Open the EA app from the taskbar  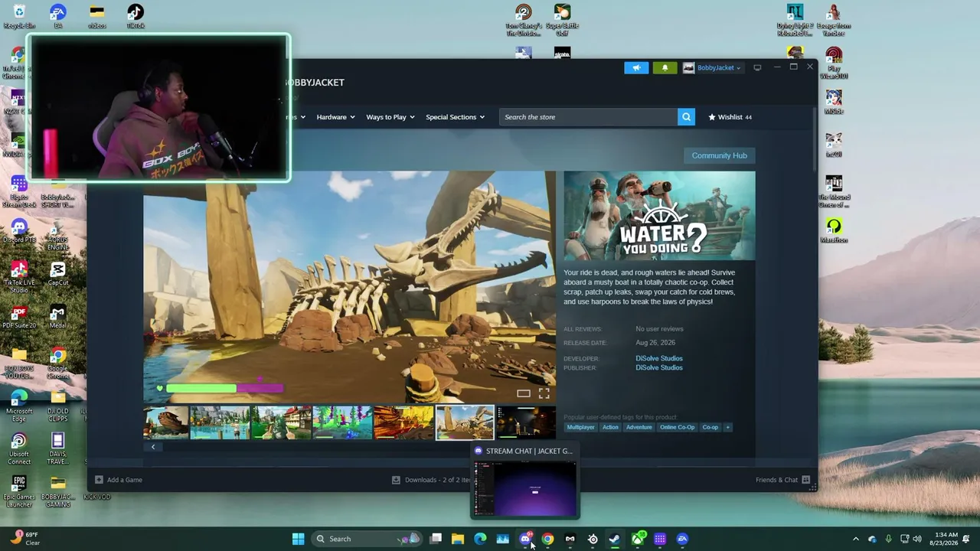click(x=682, y=539)
